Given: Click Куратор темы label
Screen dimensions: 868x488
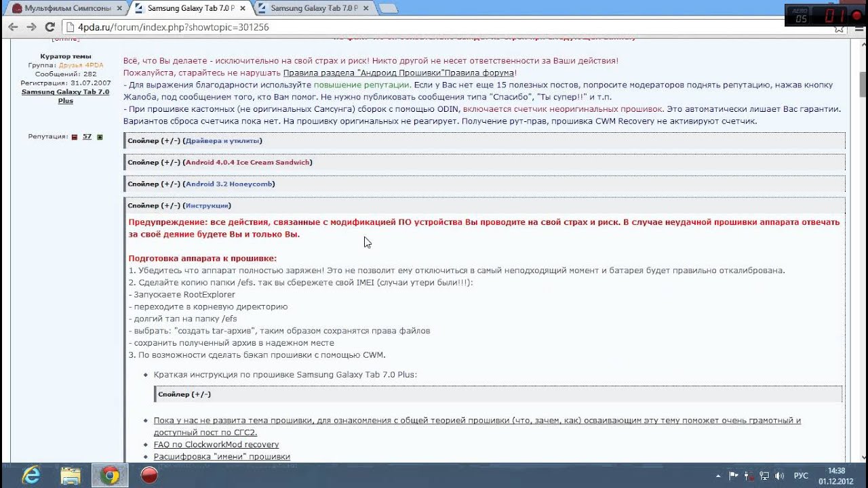Looking at the screenshot, I should (66, 56).
